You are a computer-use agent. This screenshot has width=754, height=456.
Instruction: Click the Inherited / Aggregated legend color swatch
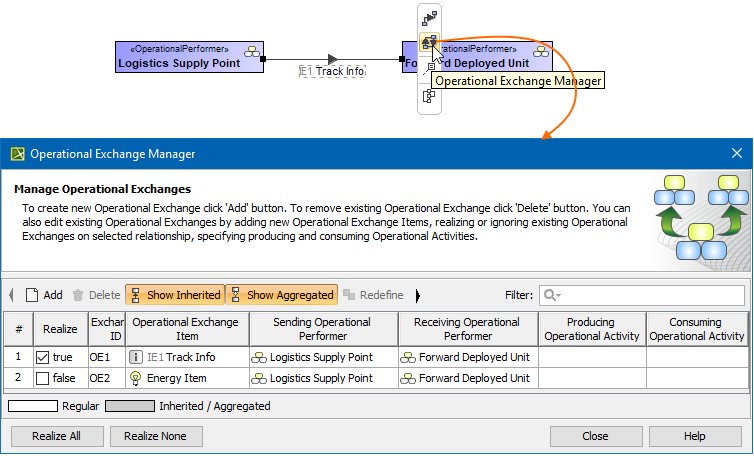[130, 406]
